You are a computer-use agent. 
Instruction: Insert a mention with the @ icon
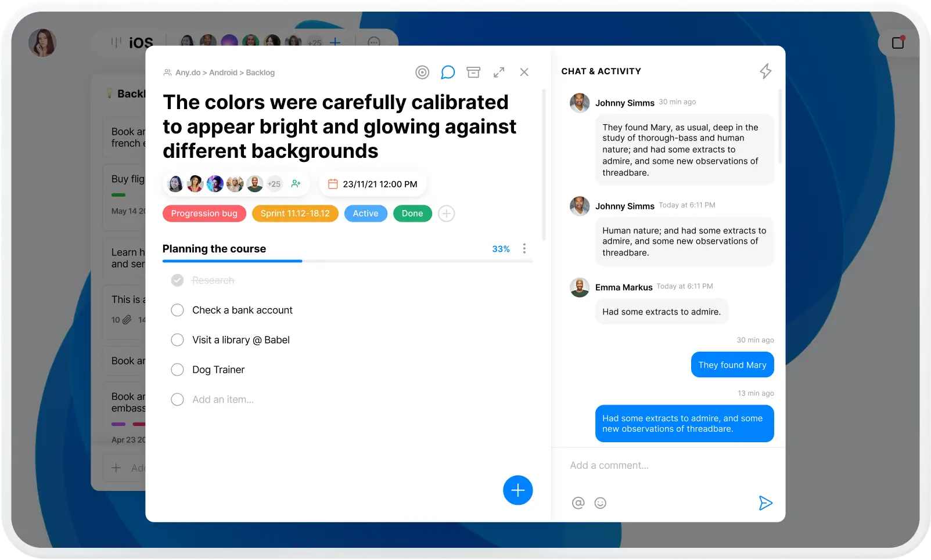578,503
